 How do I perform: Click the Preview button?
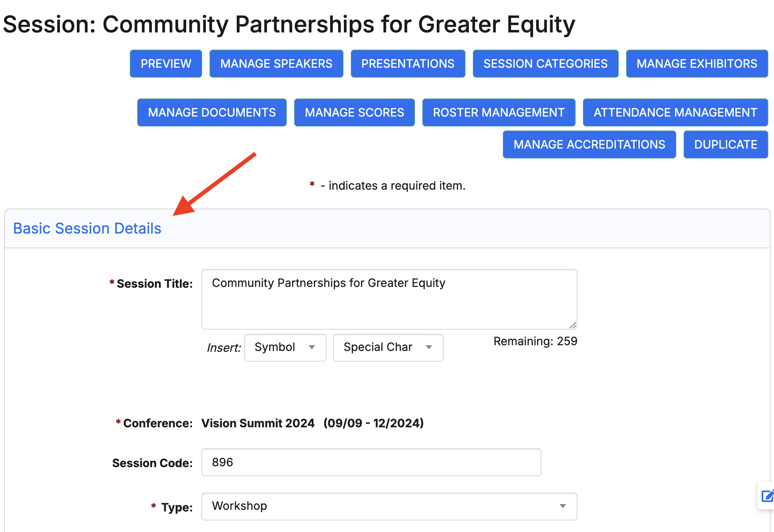pyautogui.click(x=166, y=64)
